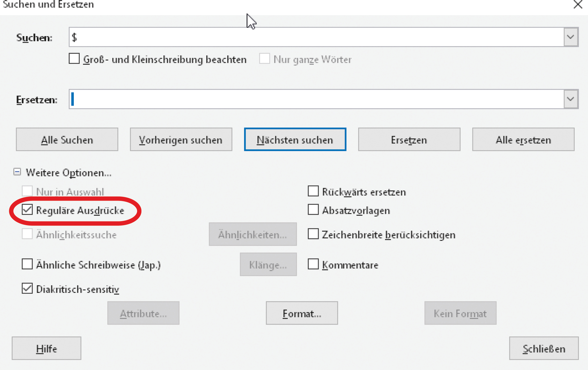Check the Absatzvorlagen option
The width and height of the screenshot is (588, 370).
tap(313, 210)
